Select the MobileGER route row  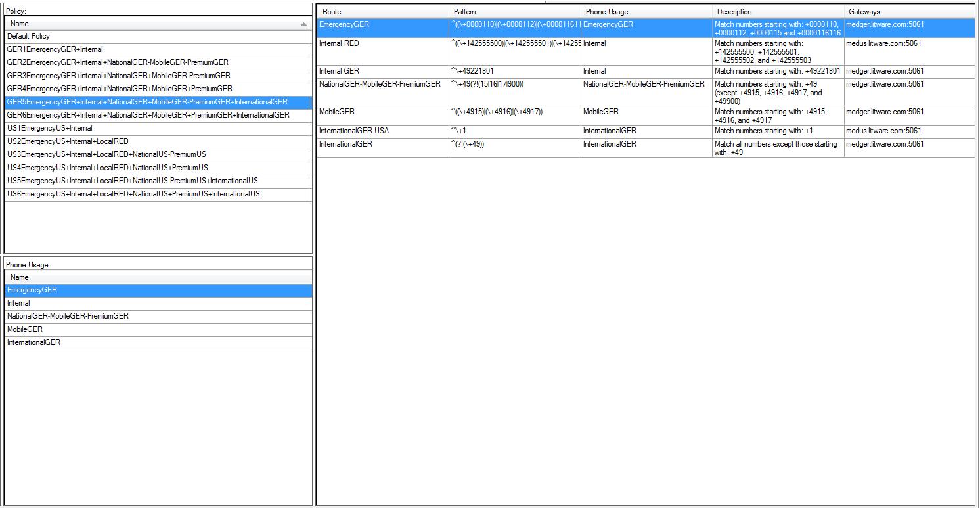(x=646, y=116)
